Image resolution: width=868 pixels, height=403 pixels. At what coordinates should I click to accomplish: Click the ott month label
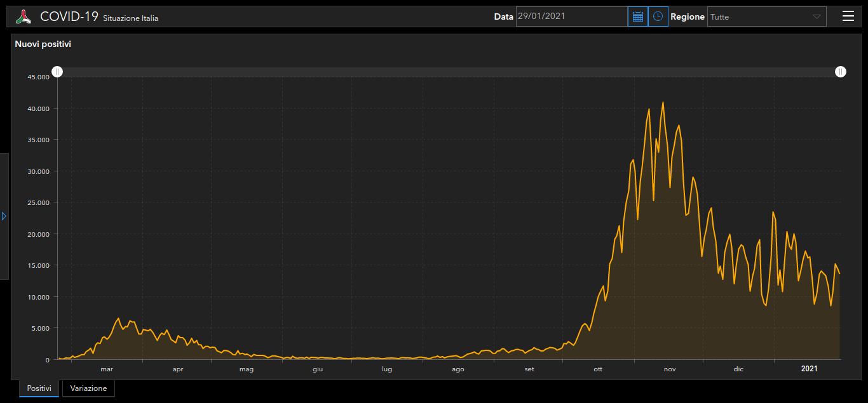click(598, 369)
